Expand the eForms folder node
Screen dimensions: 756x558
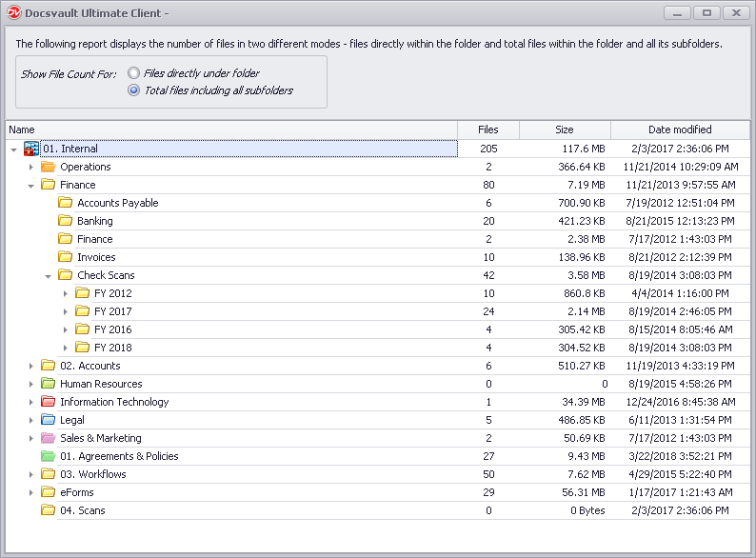pyautogui.click(x=31, y=492)
